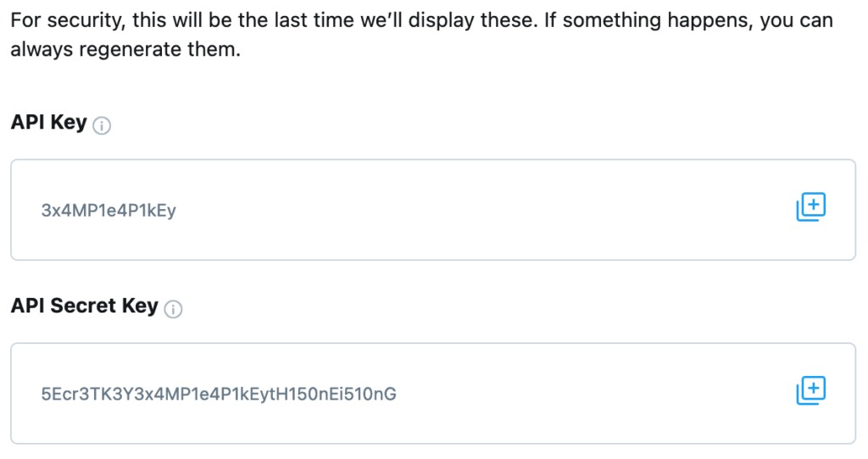Viewport: 868px width, 459px height.
Task: Open the info tooltip beside API Key
Action: coord(102,125)
